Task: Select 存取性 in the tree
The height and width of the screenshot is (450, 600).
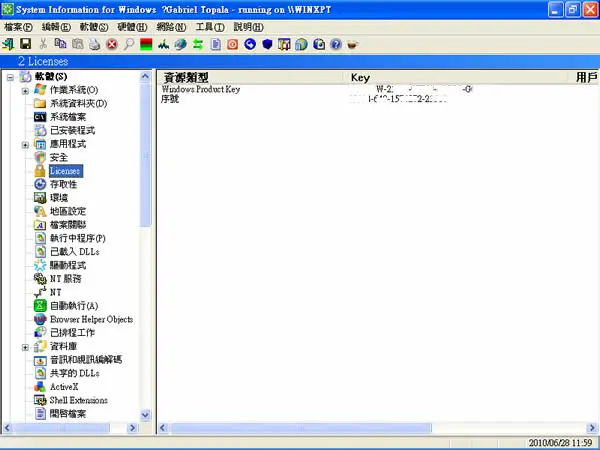Action: 64,184
